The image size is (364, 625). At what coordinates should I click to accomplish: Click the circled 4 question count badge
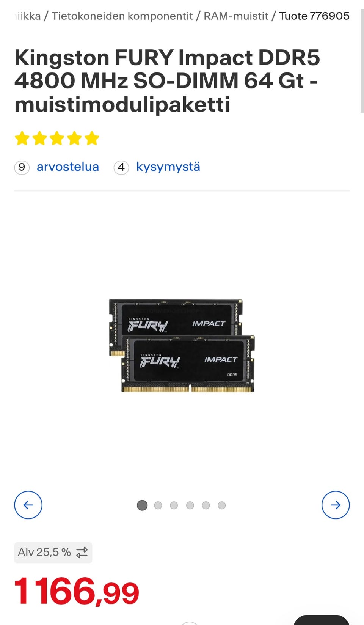tap(121, 167)
